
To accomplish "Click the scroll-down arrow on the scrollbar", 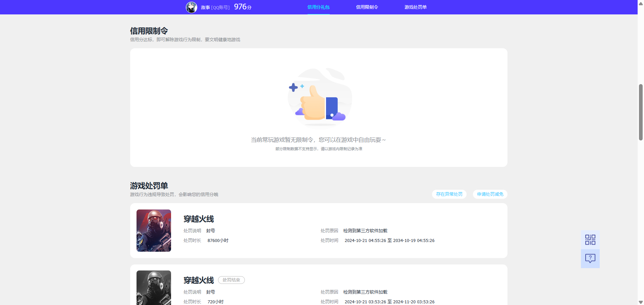I will click(640, 301).
